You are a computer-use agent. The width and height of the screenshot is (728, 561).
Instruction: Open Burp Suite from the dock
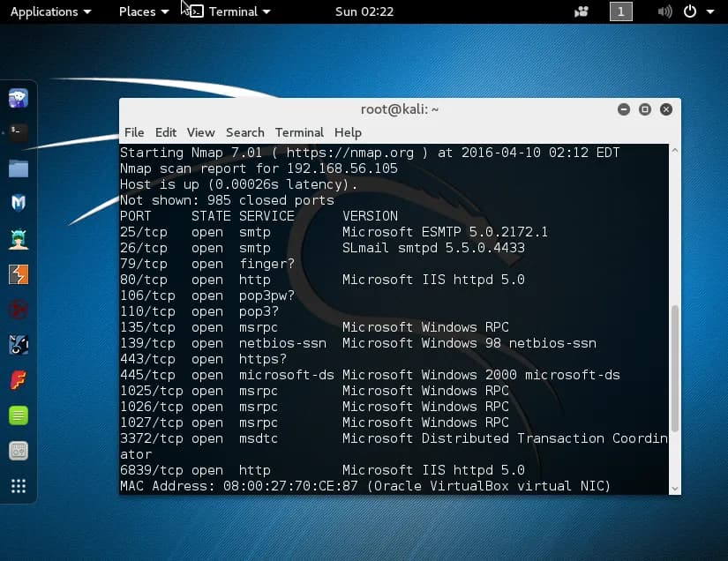pos(19,273)
